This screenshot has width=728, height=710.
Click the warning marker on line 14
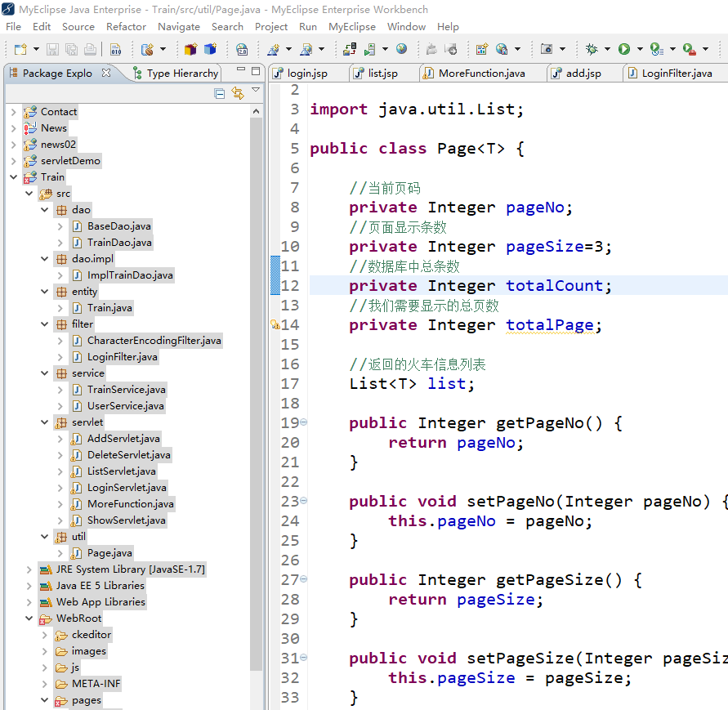point(275,324)
